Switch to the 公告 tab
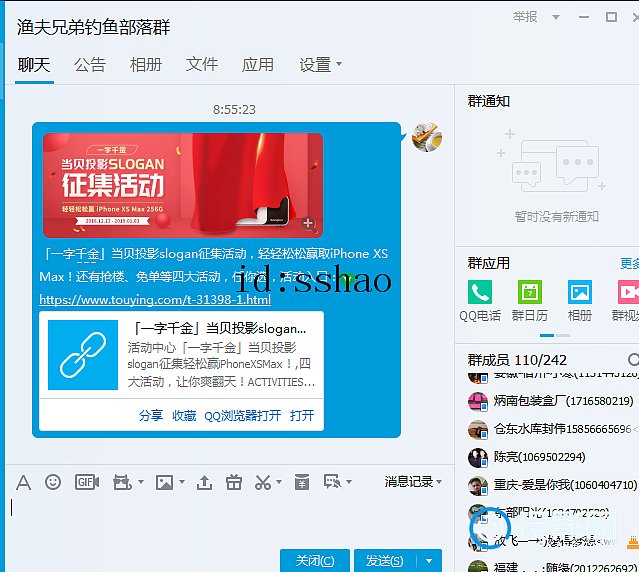The width and height of the screenshot is (639, 572). coord(90,65)
